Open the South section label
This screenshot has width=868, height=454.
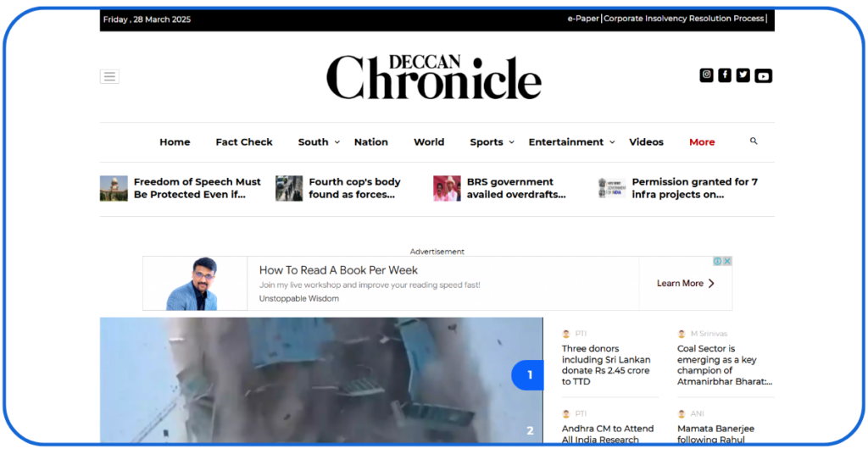tap(314, 142)
